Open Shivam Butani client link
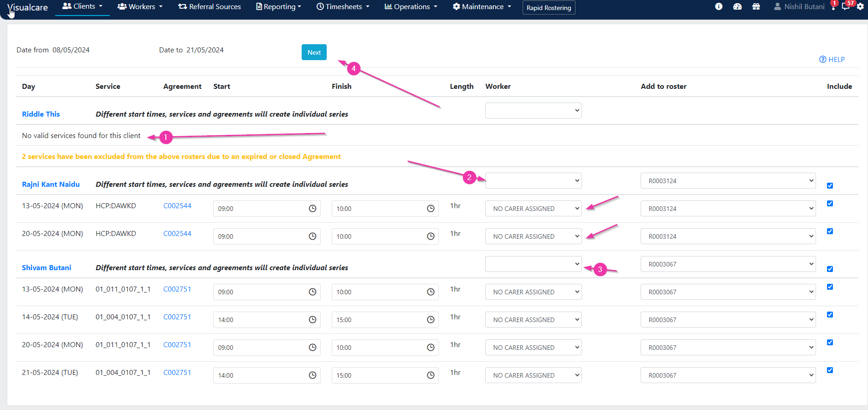 click(x=46, y=267)
